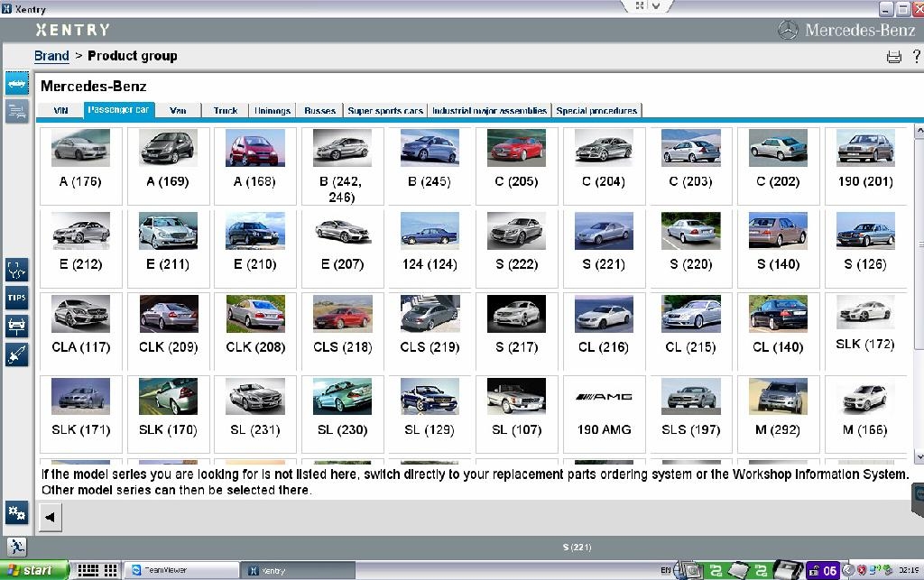Screen dimensions: 924x580
Task: Select the CLS (218) model tile
Action: [x=342, y=332]
